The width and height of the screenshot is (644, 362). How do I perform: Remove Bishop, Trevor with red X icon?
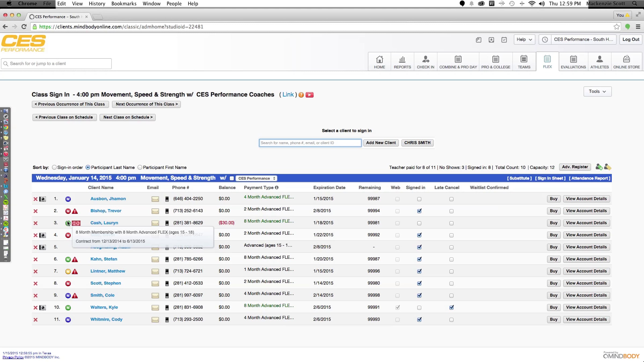pyautogui.click(x=35, y=211)
